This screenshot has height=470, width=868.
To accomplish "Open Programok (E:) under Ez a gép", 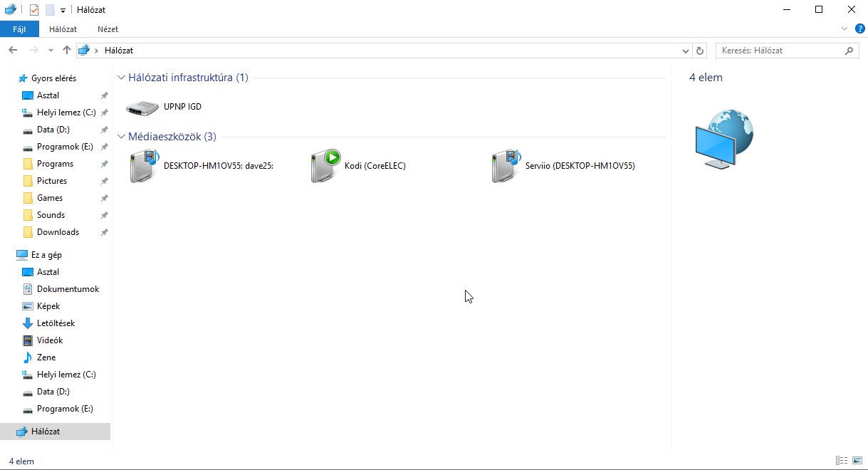I will [65, 409].
